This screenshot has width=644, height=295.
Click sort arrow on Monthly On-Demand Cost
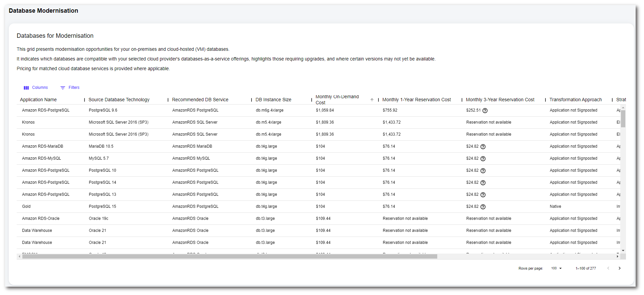tap(372, 100)
